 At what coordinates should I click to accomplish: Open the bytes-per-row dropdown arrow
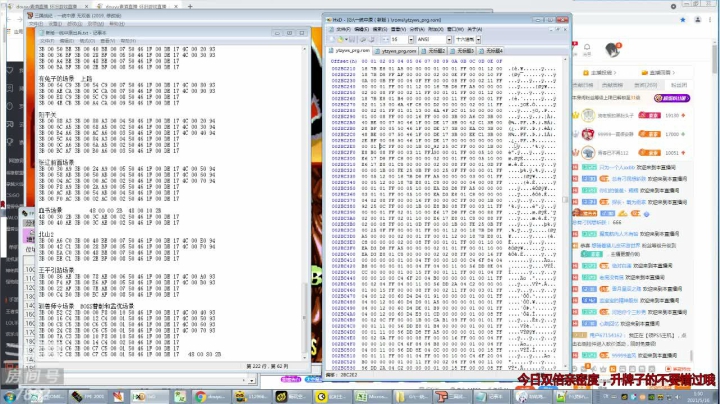point(411,39)
